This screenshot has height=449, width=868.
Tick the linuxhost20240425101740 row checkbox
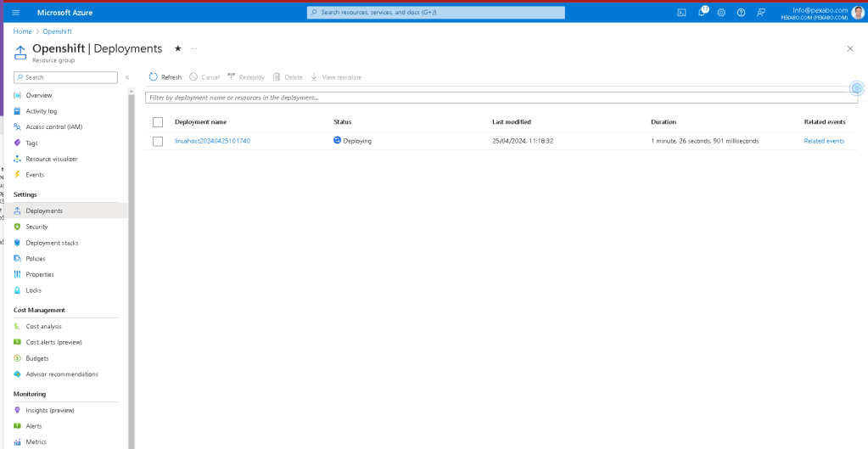coord(158,141)
